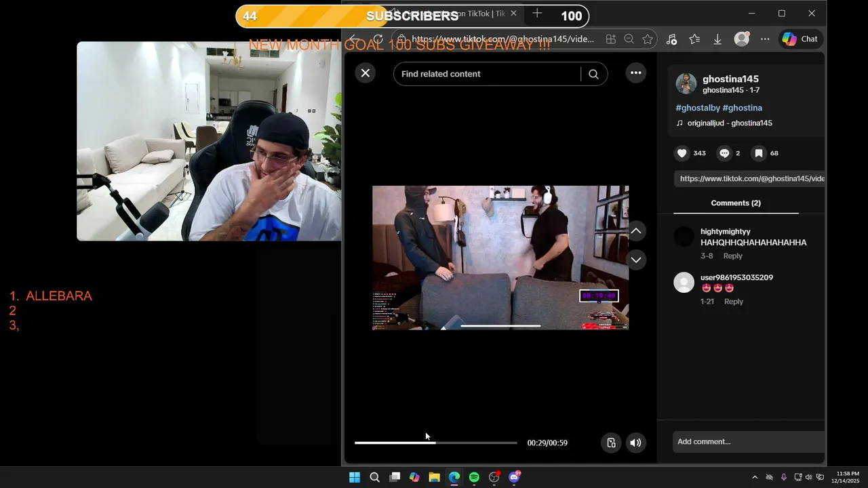The image size is (868, 488).
Task: Mute the video with the speaker icon
Action: 635,443
